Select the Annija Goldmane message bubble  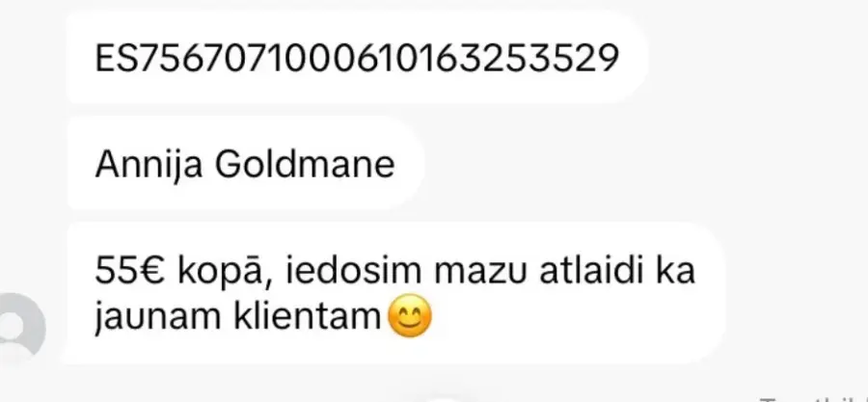(245, 164)
